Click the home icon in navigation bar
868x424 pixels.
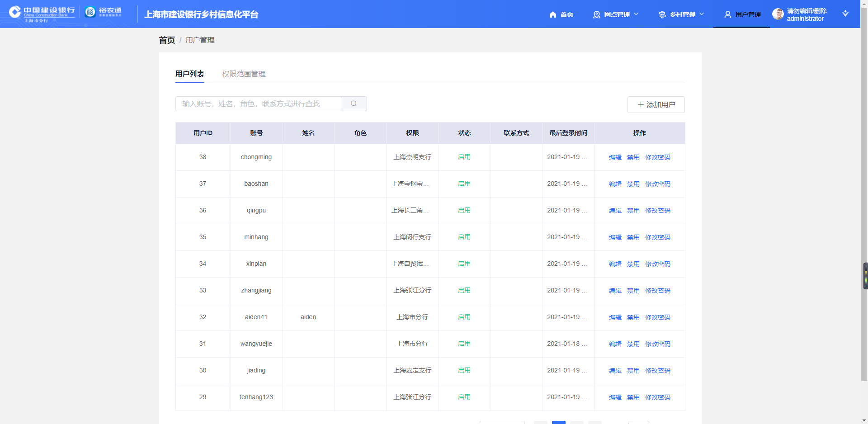[x=552, y=14]
